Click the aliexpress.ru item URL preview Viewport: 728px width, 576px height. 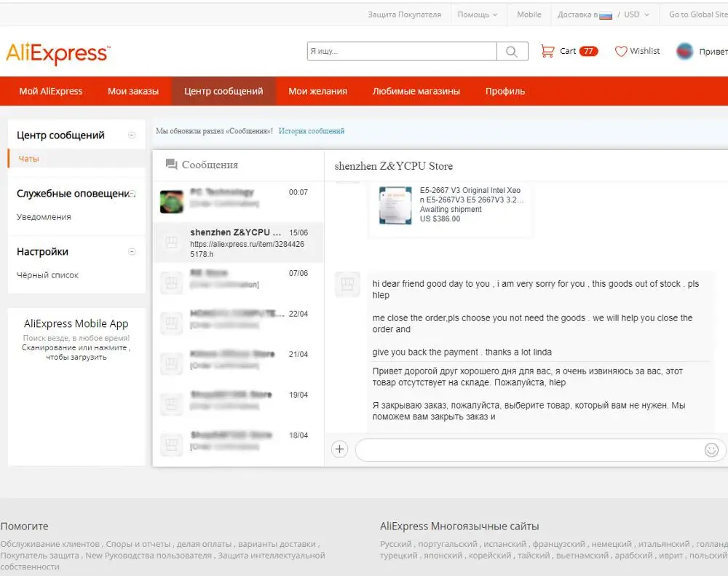pyautogui.click(x=247, y=249)
